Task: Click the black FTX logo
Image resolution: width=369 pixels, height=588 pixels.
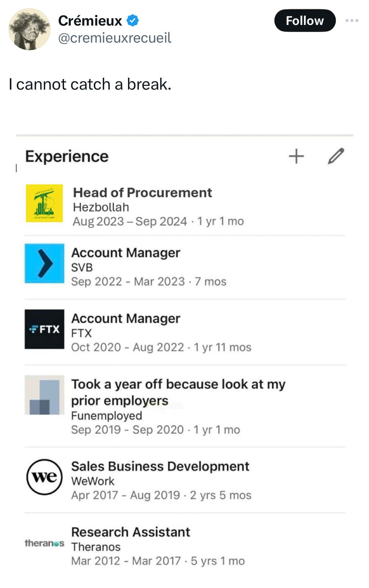Action: click(x=44, y=329)
